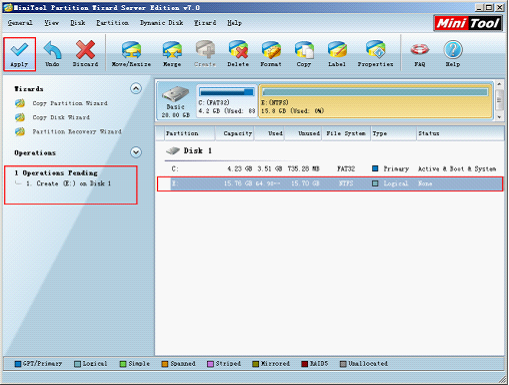Open the FAQ lifebuoy icon
The height and width of the screenshot is (385, 509).
click(419, 50)
